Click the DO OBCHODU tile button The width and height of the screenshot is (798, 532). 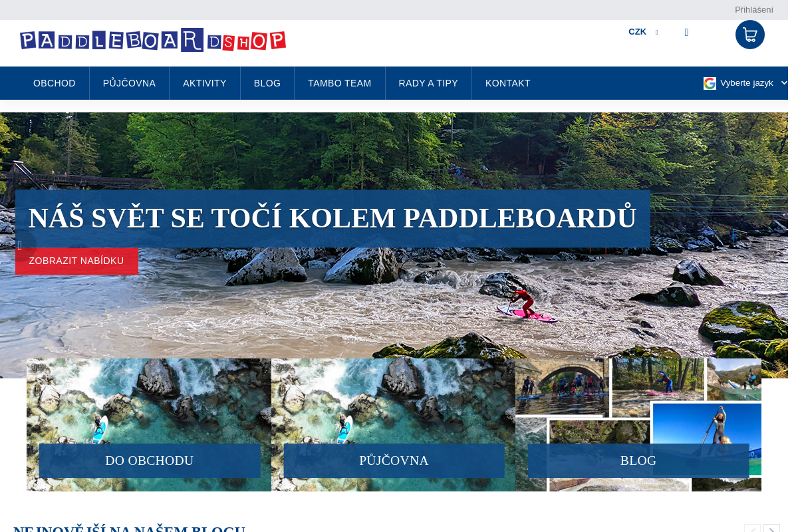coord(150,461)
